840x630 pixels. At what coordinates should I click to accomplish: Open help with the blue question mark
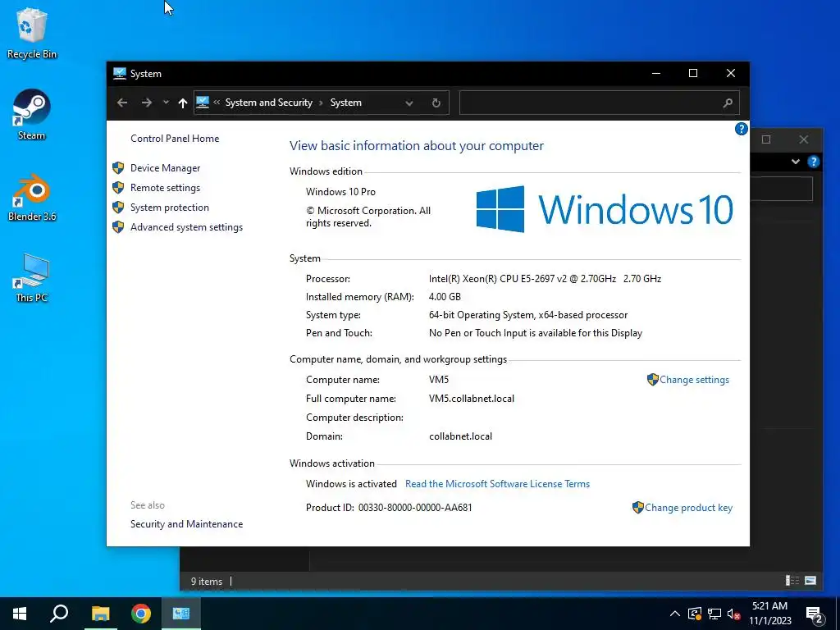click(741, 129)
